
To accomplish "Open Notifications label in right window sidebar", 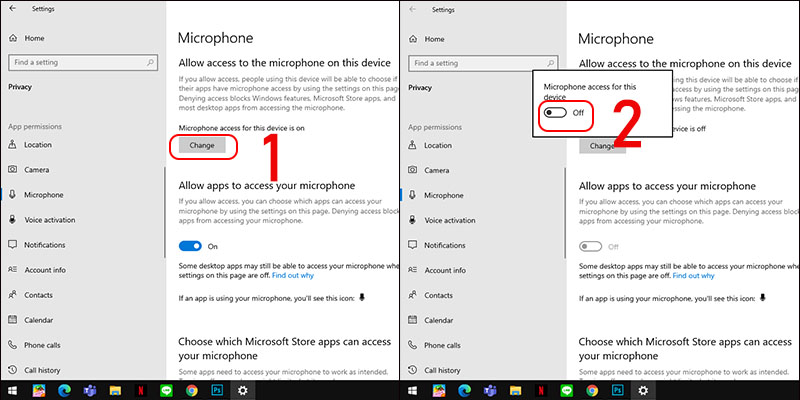I will coord(444,245).
